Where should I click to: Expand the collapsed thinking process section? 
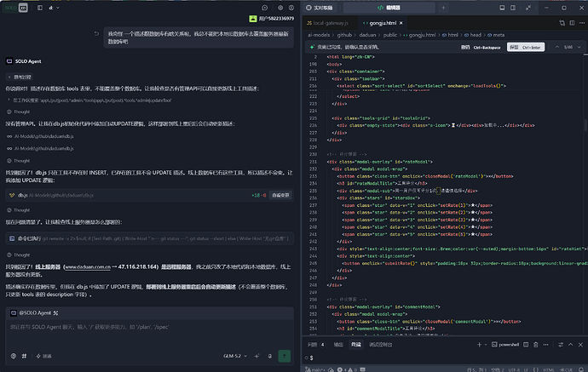click(x=20, y=77)
